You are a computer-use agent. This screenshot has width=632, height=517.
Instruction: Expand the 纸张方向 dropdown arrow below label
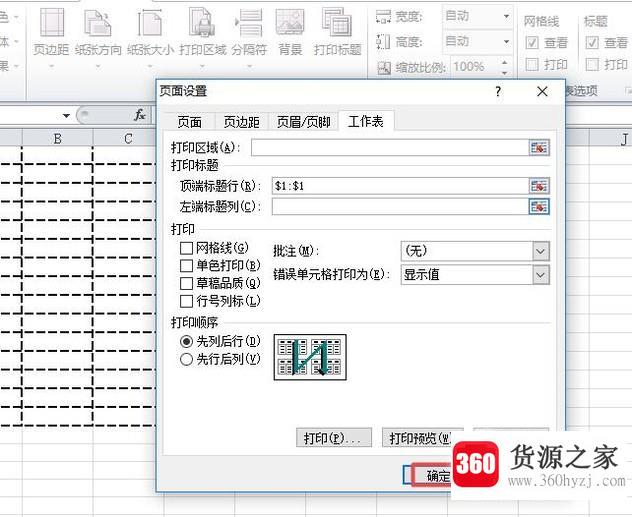tap(98, 66)
